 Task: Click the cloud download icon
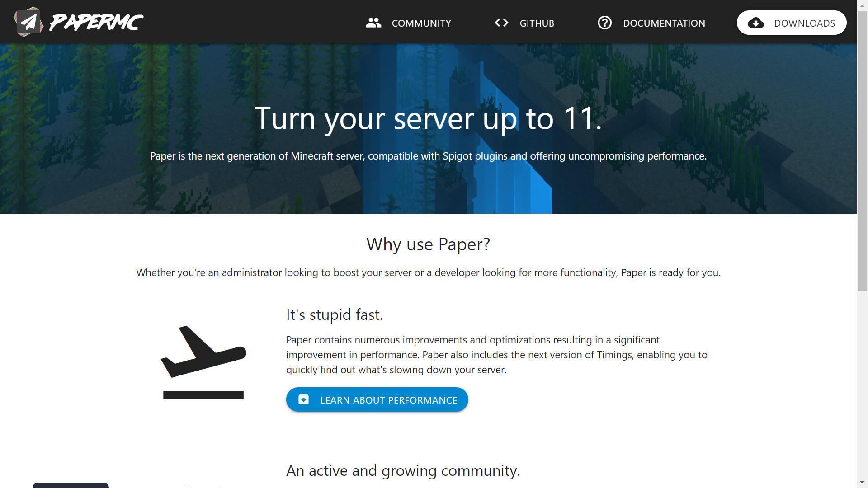[755, 23]
